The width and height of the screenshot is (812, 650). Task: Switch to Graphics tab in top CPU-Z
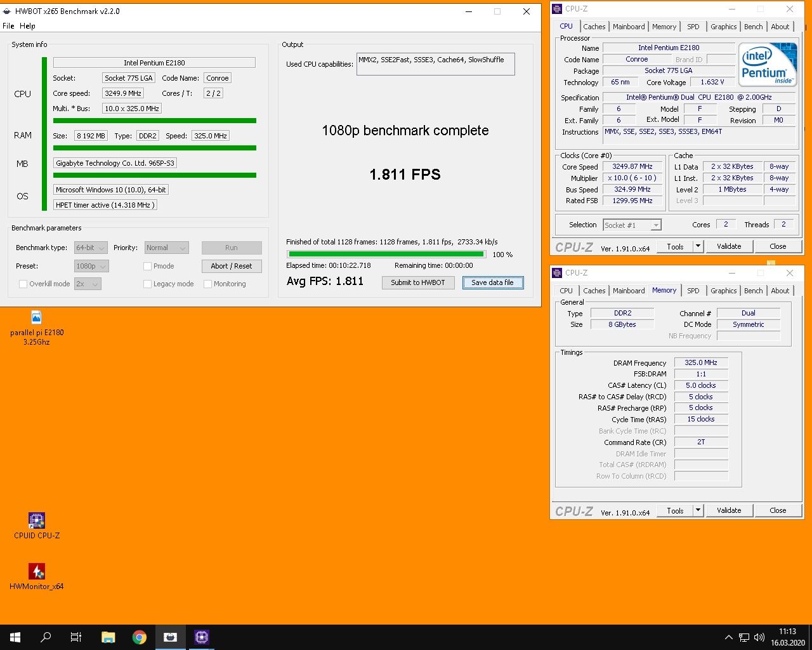tap(723, 27)
